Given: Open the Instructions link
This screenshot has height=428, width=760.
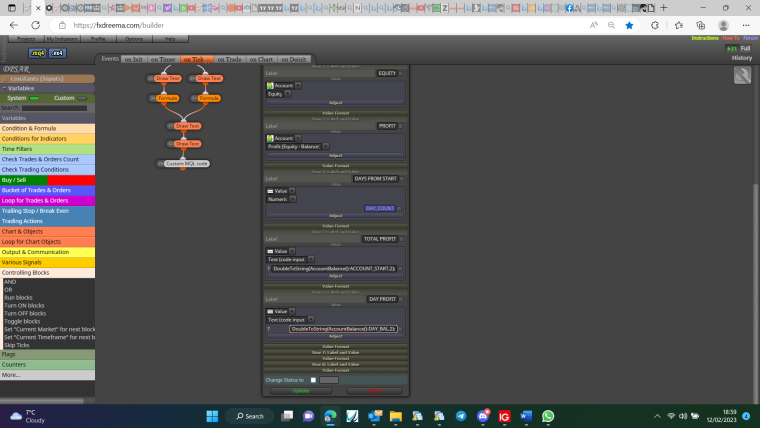Looking at the screenshot, I should click(705, 38).
